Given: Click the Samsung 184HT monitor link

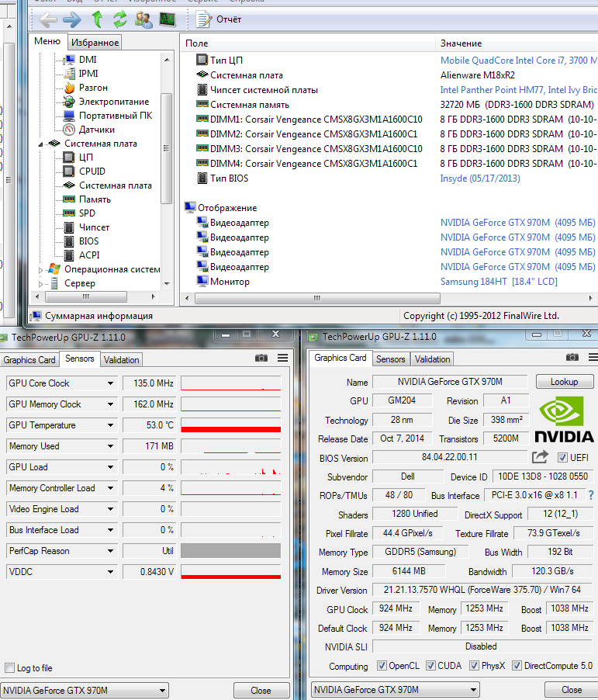Looking at the screenshot, I should [x=499, y=281].
